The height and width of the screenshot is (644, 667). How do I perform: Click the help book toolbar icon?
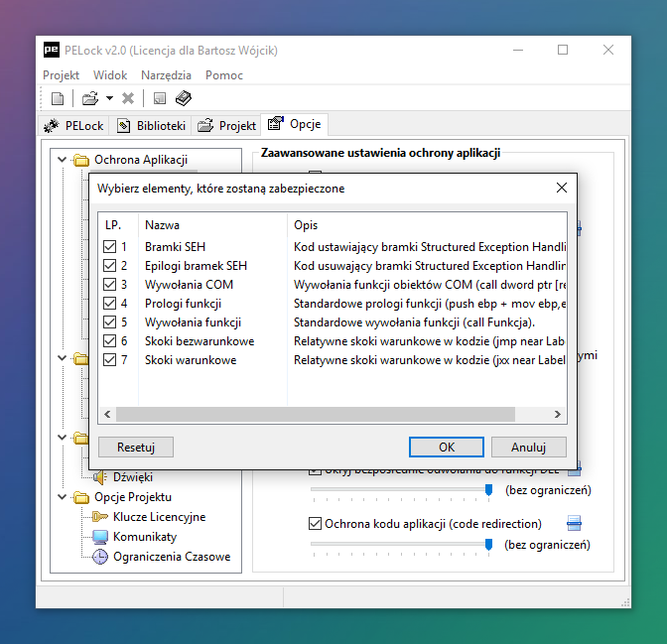(x=184, y=98)
